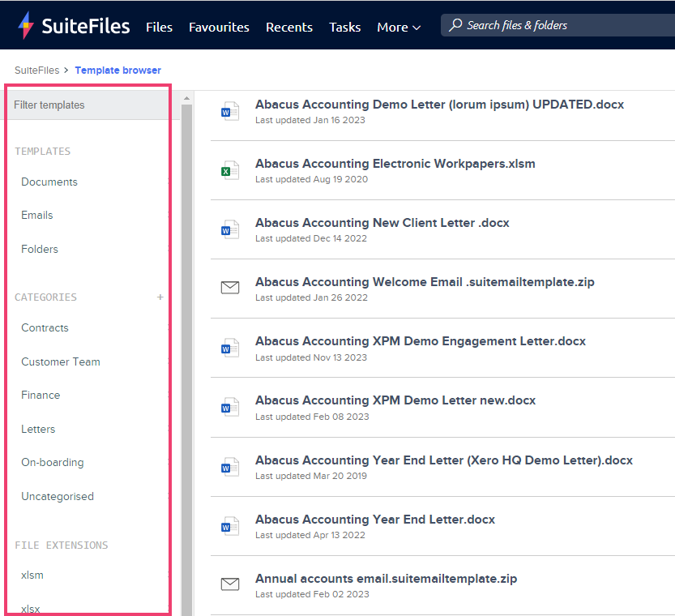Navigate back via the SuiteFiles breadcrumb
675x616 pixels.
(36, 70)
